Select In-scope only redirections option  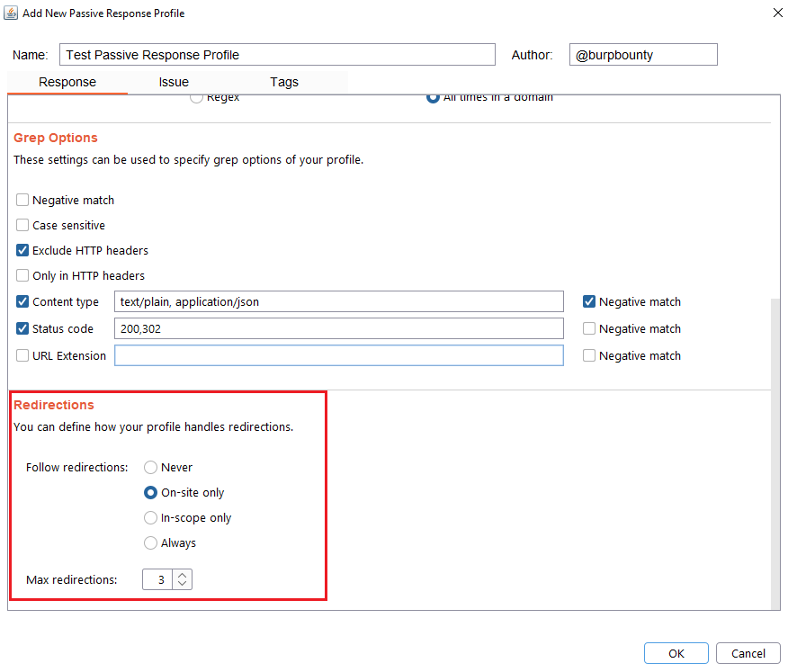pos(151,517)
